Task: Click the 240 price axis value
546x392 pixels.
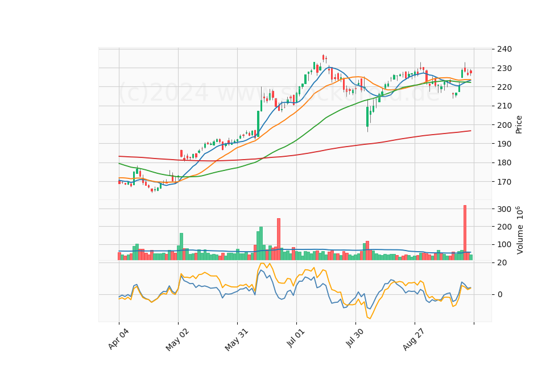Action: tap(504, 49)
